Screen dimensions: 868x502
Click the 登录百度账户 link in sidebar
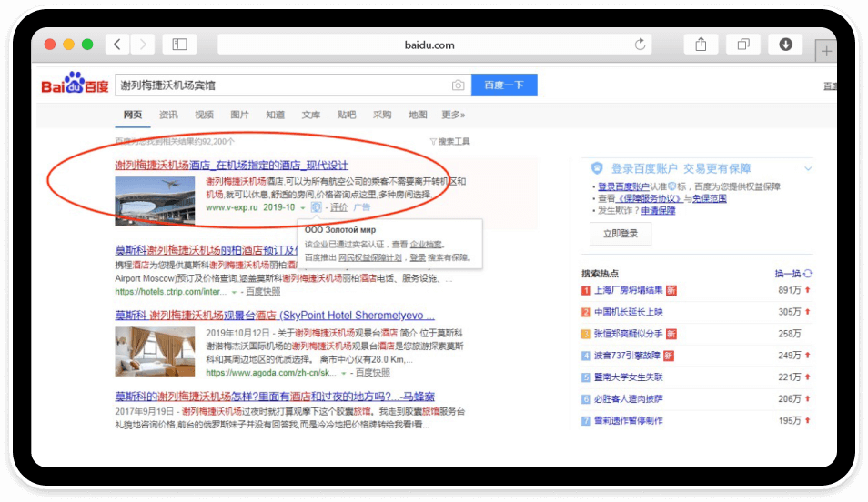pyautogui.click(x=623, y=186)
